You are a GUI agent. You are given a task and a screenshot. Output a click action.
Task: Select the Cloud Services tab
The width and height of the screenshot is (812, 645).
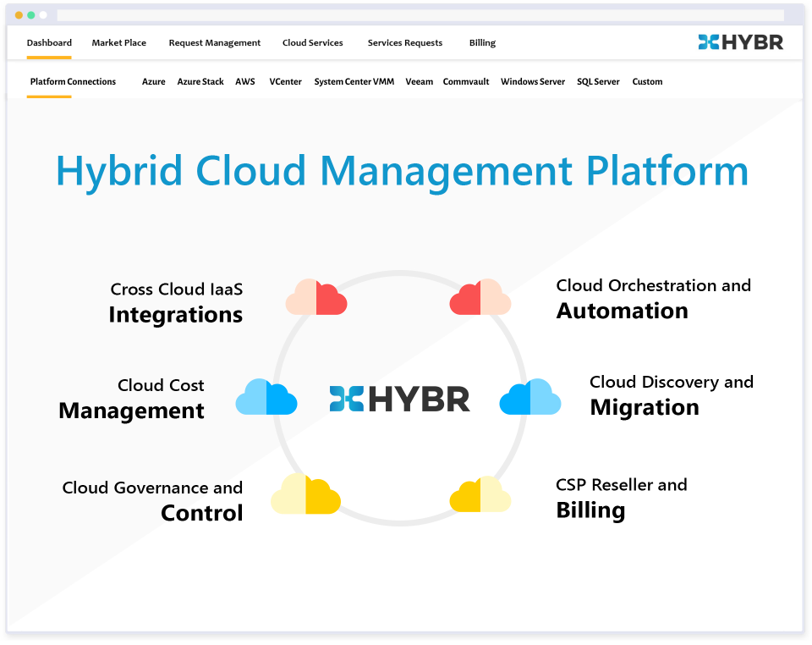pos(312,42)
